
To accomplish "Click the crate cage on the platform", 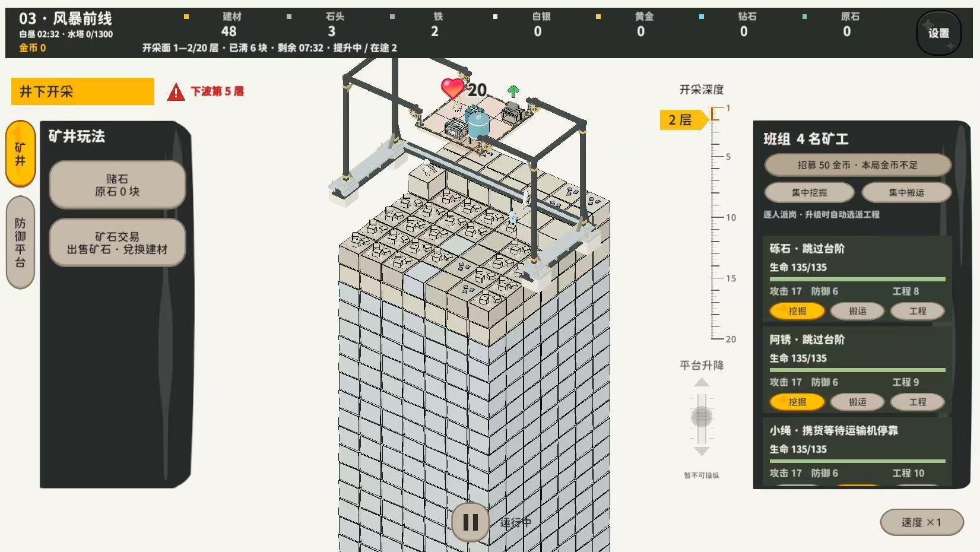I will tap(456, 129).
